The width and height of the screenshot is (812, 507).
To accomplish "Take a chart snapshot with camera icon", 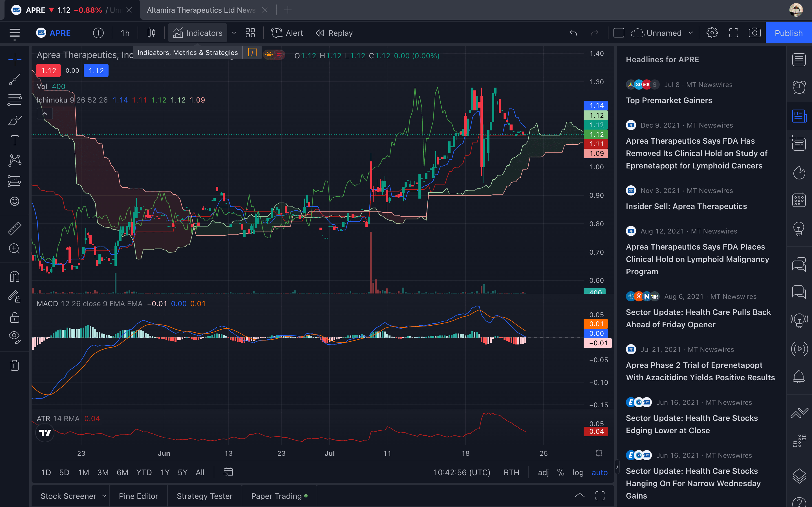I will click(x=754, y=33).
